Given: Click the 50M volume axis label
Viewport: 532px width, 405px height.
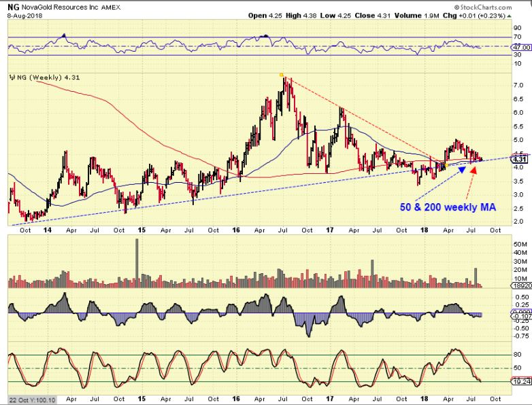Looking at the screenshot, I should point(520,245).
